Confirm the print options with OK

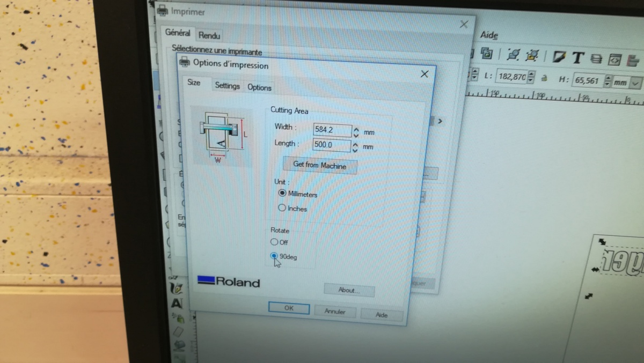pyautogui.click(x=289, y=308)
